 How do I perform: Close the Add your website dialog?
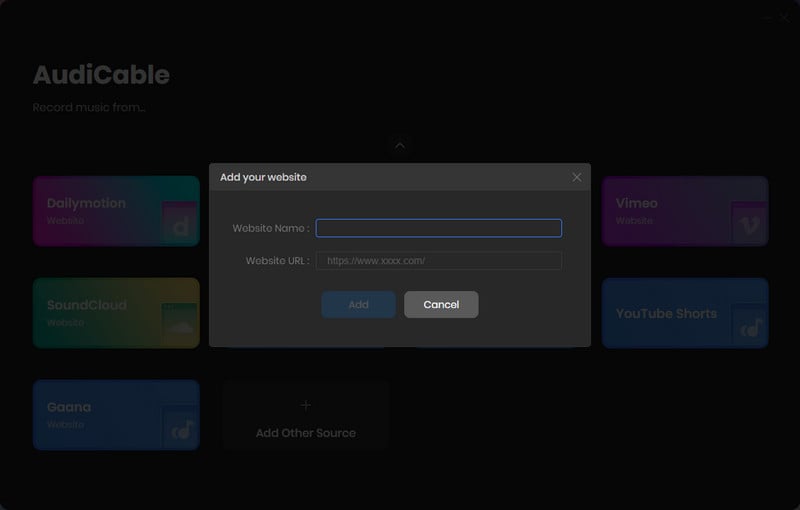(x=577, y=177)
